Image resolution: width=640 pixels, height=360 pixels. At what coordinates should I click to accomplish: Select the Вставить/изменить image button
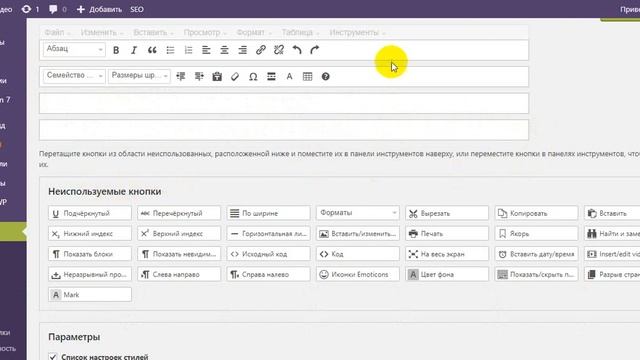pyautogui.click(x=358, y=233)
